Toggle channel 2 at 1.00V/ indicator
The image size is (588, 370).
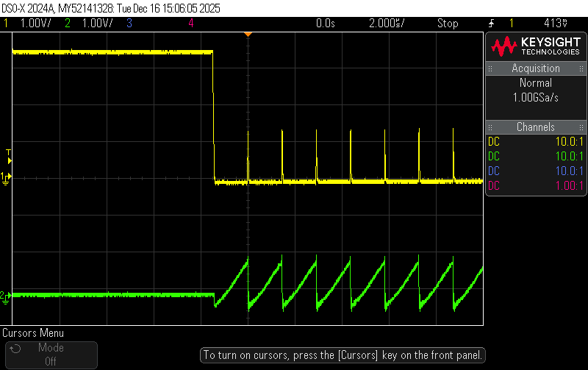click(x=88, y=24)
